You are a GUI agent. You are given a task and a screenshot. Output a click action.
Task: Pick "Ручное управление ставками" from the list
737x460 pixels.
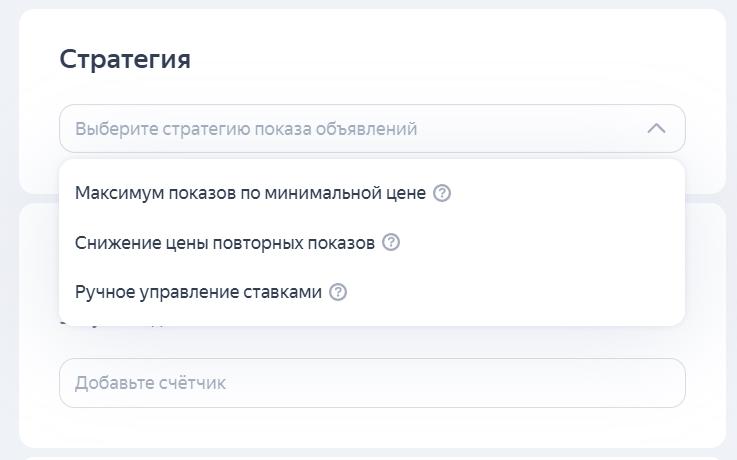(x=198, y=292)
